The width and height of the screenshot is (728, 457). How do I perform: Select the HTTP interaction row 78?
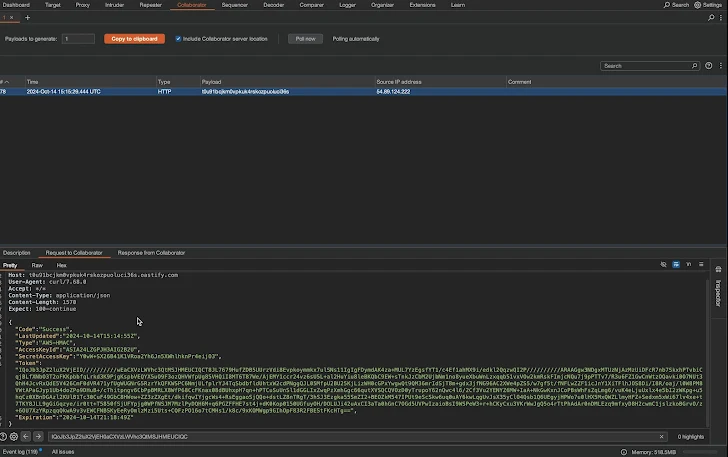click(364, 91)
